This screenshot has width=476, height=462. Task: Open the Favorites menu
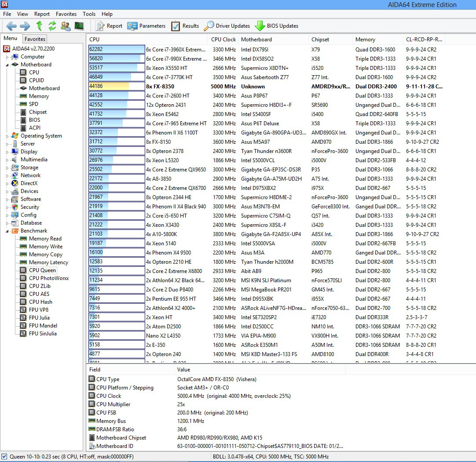click(x=66, y=14)
